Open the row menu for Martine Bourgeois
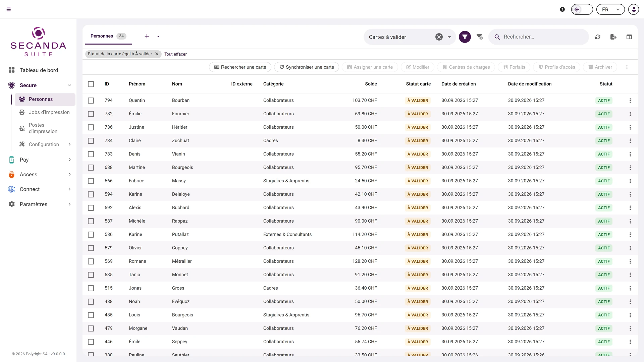 coord(630,168)
